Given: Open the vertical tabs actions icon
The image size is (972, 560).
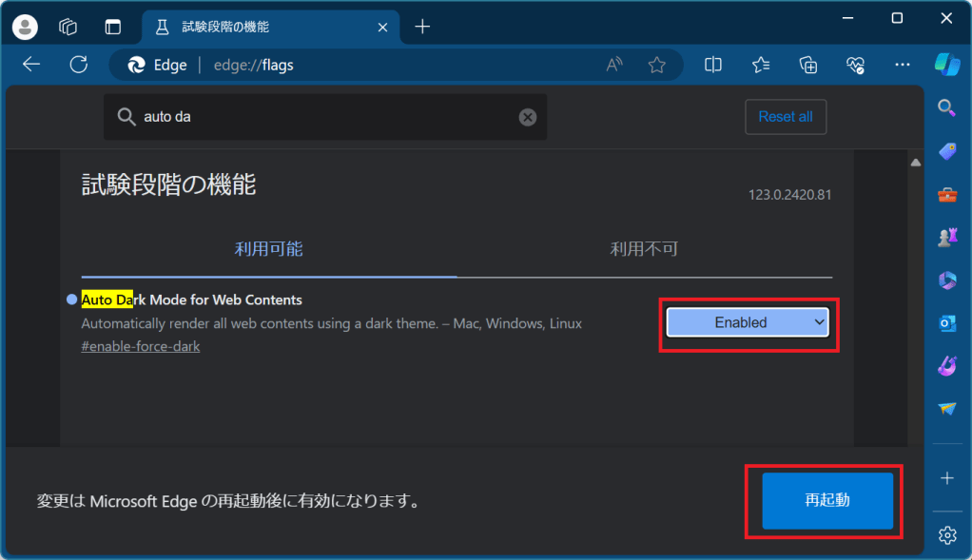Looking at the screenshot, I should [x=113, y=27].
